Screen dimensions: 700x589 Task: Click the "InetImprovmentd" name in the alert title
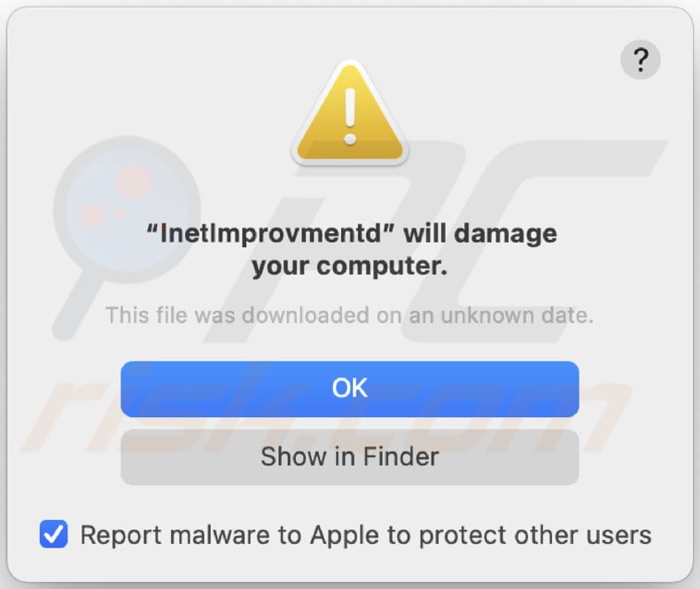click(x=269, y=233)
